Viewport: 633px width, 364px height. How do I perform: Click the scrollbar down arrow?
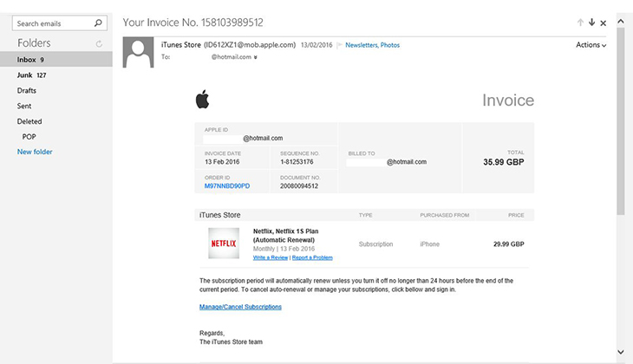point(621,352)
